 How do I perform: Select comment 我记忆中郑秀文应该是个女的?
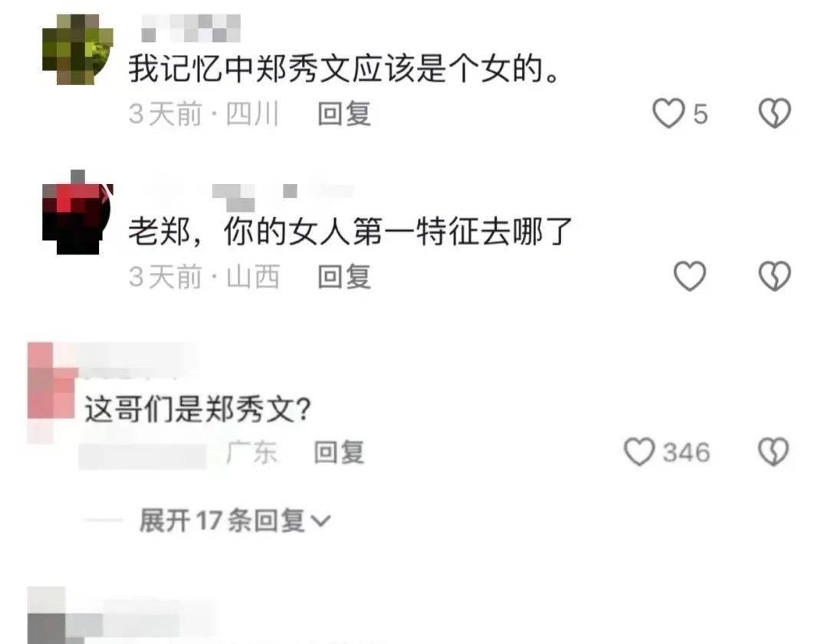pos(343,69)
